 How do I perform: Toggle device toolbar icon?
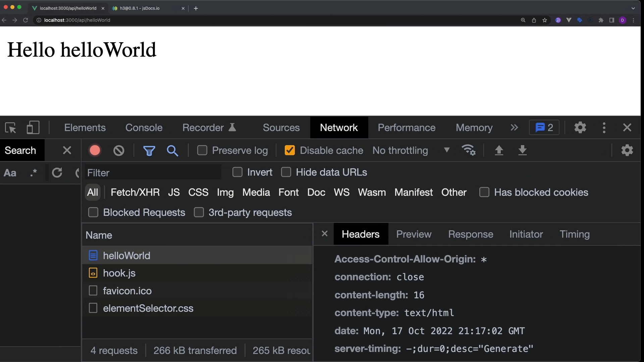click(33, 128)
